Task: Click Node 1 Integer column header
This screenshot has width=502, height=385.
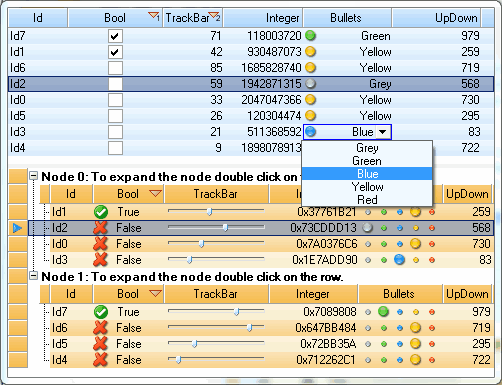Action: pos(313,294)
